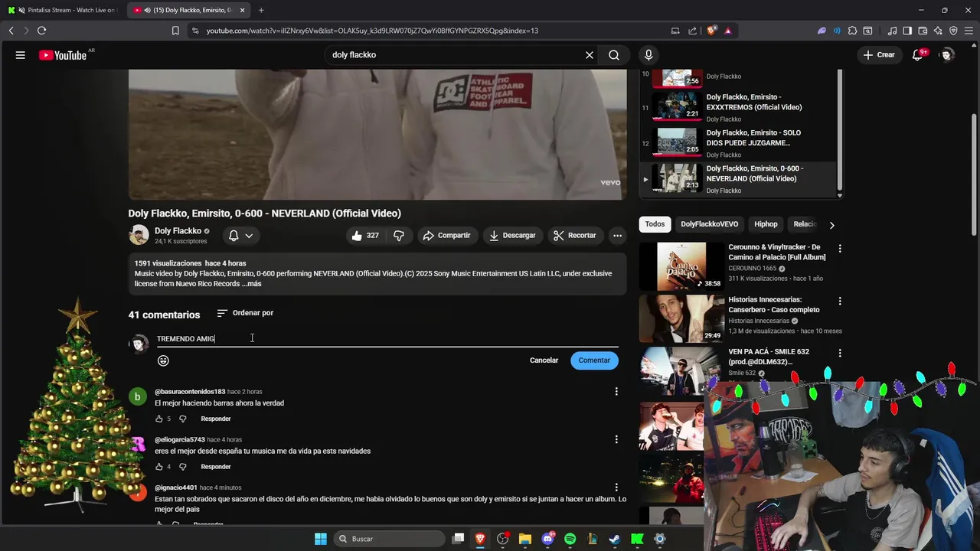
Task: Open Discord from the taskbar
Action: click(547, 539)
